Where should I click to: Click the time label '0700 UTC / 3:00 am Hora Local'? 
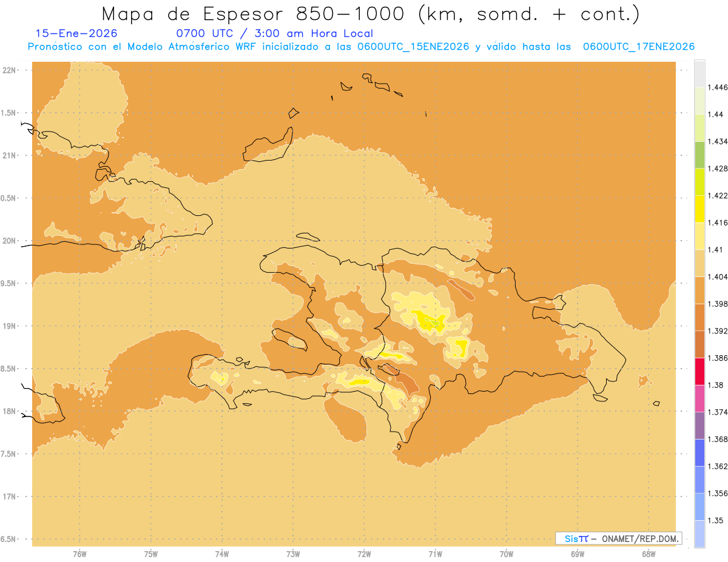coord(274,33)
